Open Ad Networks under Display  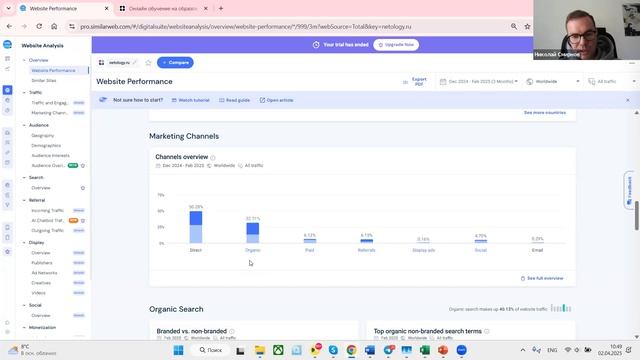tap(44, 273)
